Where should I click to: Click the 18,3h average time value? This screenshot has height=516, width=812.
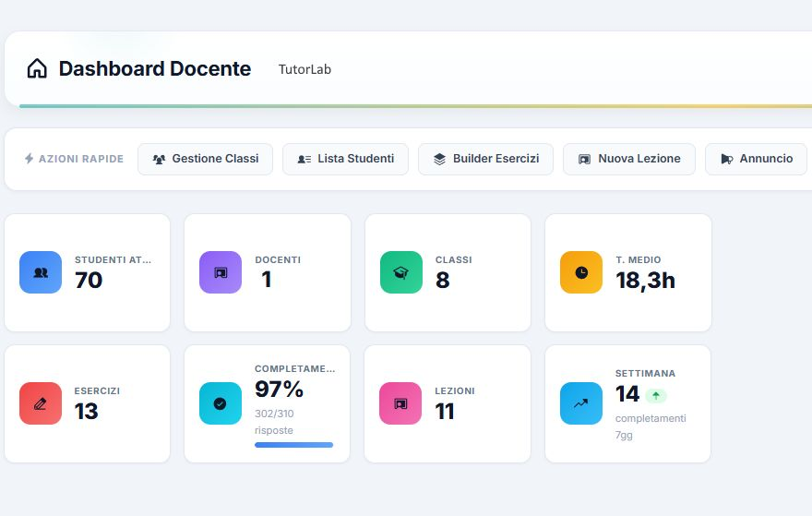pyautogui.click(x=645, y=281)
